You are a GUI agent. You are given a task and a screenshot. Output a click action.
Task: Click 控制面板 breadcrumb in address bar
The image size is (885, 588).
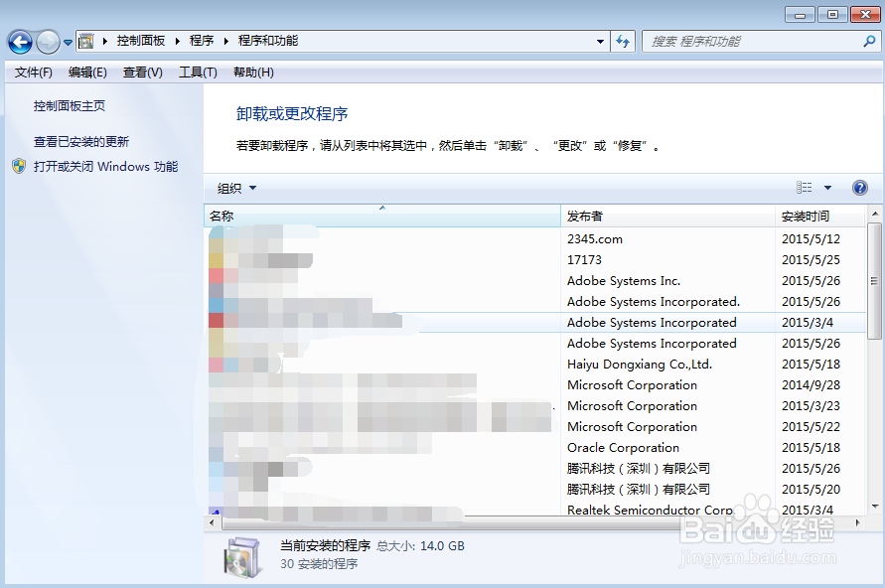140,41
